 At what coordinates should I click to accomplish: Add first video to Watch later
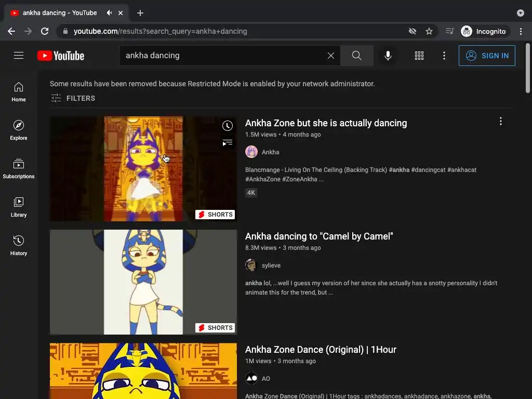point(228,126)
